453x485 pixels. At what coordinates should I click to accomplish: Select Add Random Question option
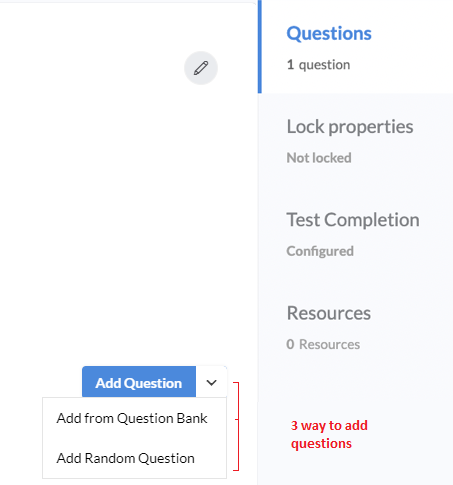(x=126, y=458)
